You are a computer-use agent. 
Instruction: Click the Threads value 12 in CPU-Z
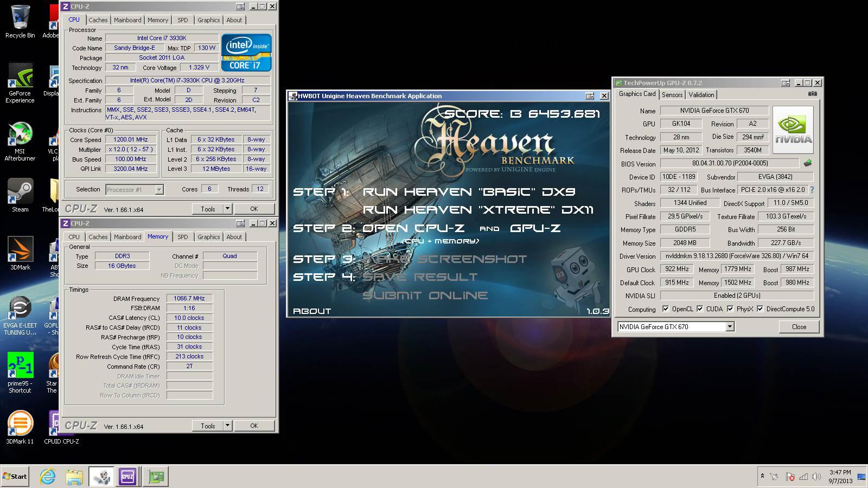pyautogui.click(x=260, y=189)
